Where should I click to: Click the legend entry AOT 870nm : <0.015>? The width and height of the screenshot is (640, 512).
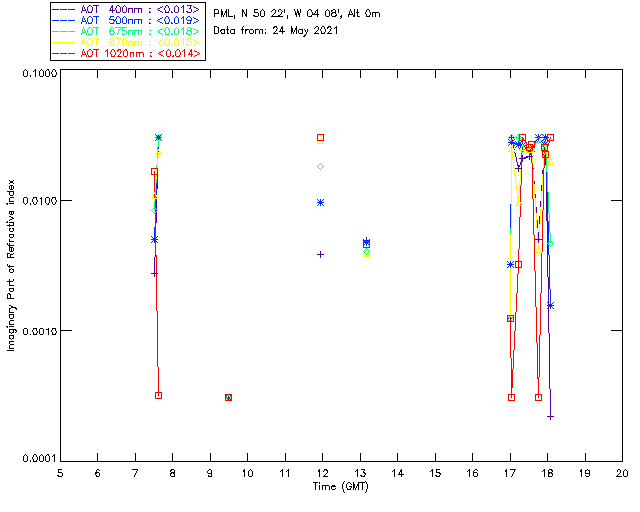[x=128, y=42]
